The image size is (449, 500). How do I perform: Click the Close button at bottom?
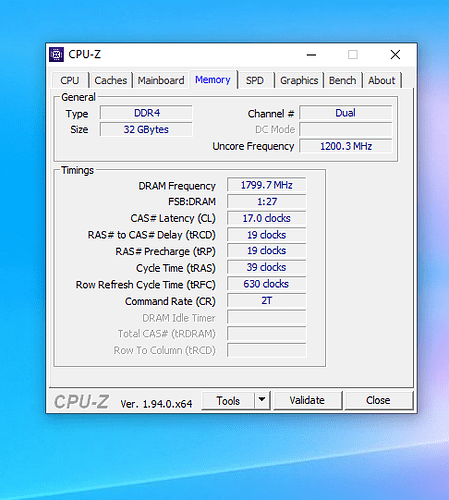tap(378, 400)
